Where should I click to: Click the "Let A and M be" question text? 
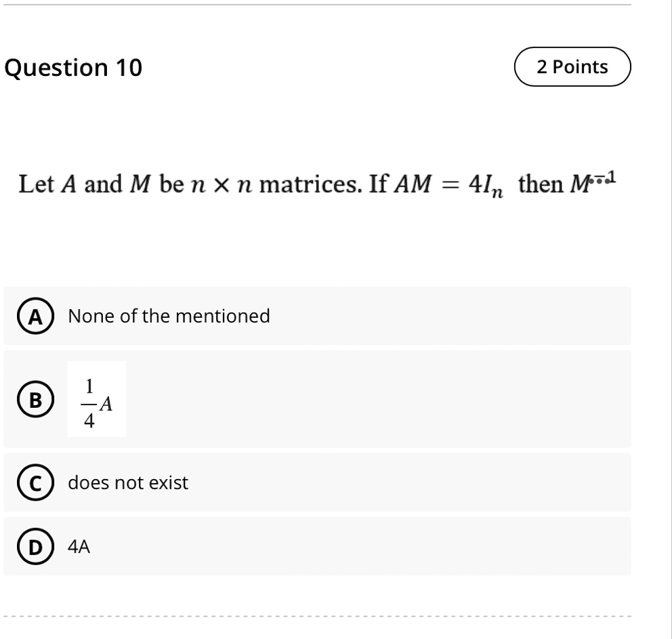tap(101, 184)
